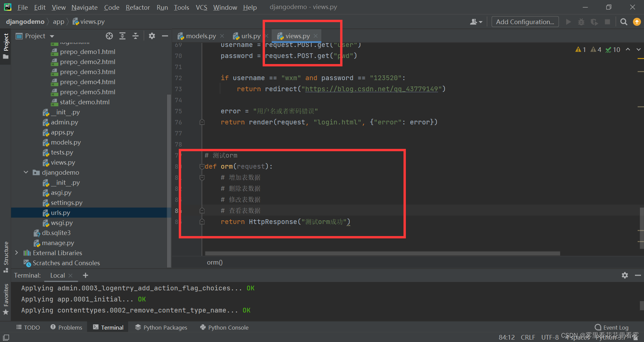644x342 pixels.
Task: Open the TODO tool window tab
Action: pos(28,327)
